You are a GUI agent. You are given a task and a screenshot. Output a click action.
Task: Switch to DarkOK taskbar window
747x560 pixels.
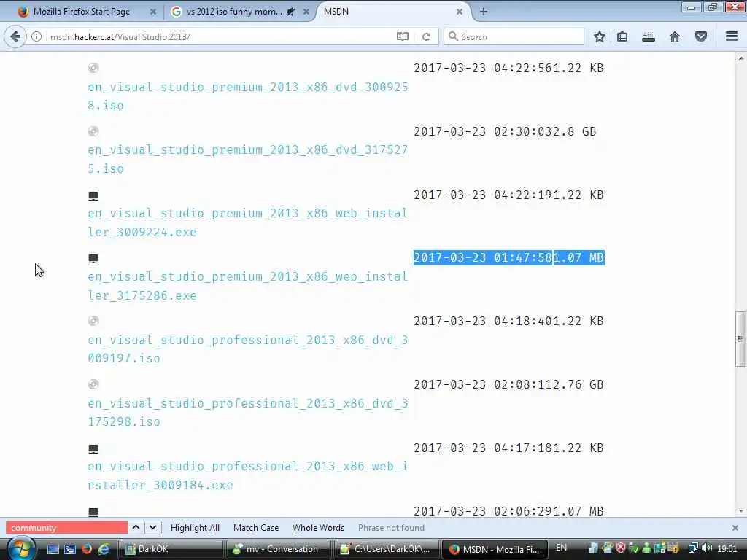(x=169, y=549)
